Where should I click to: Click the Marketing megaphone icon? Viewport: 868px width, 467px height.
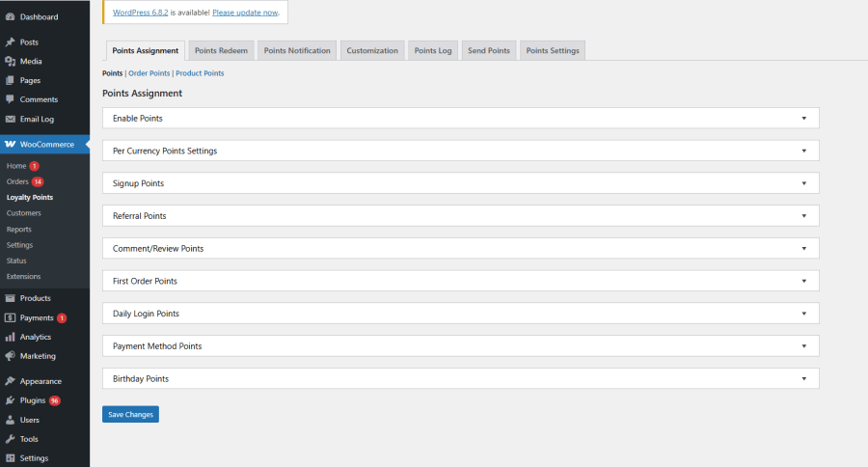pyautogui.click(x=10, y=356)
